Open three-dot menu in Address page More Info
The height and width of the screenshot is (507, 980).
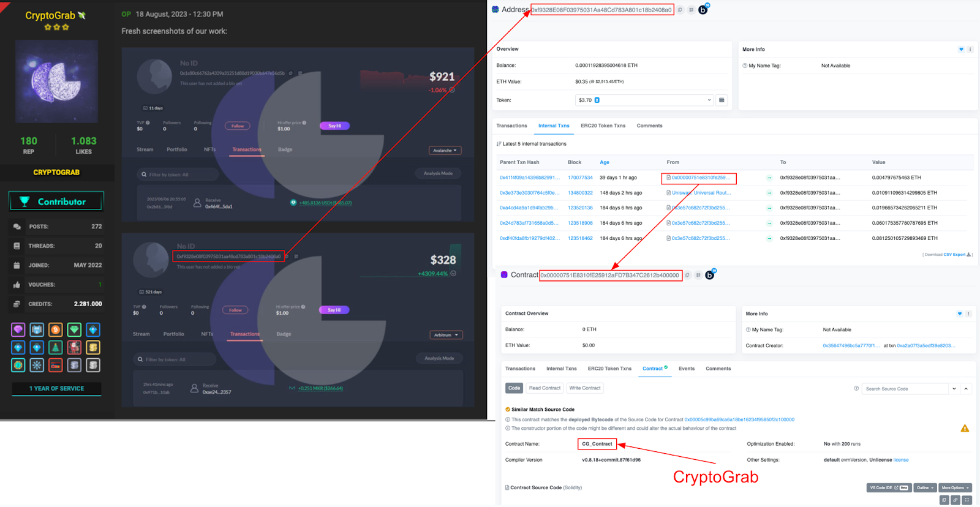970,50
